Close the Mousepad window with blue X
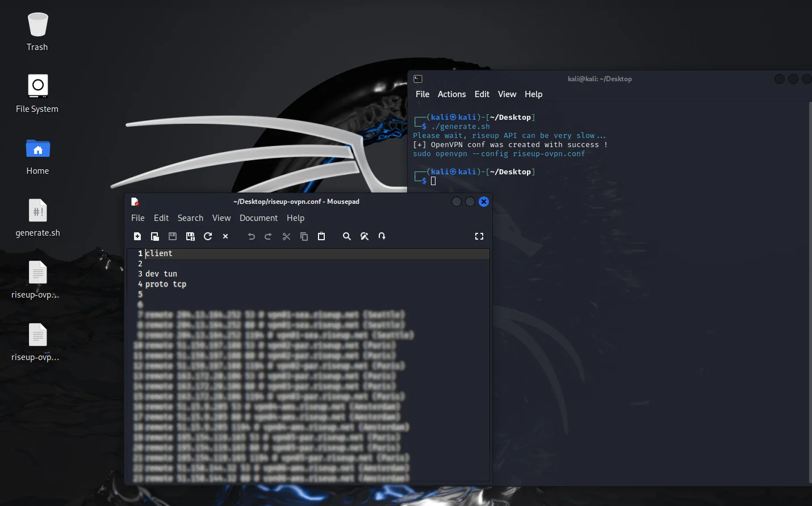The height and width of the screenshot is (506, 812). point(484,202)
